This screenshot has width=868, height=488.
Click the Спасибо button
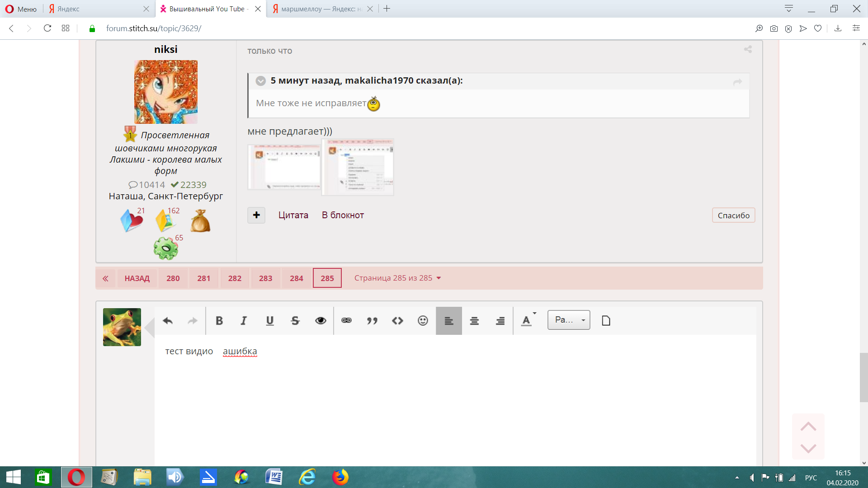coord(733,216)
